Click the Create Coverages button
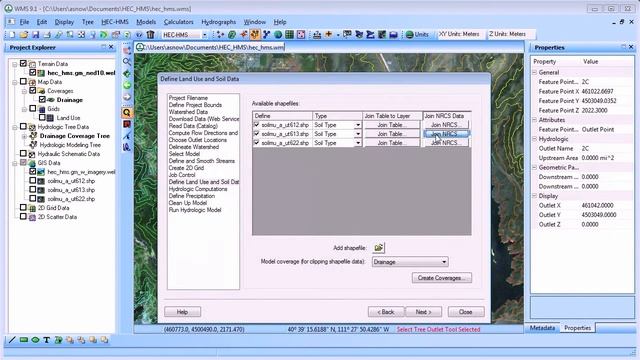 442,278
